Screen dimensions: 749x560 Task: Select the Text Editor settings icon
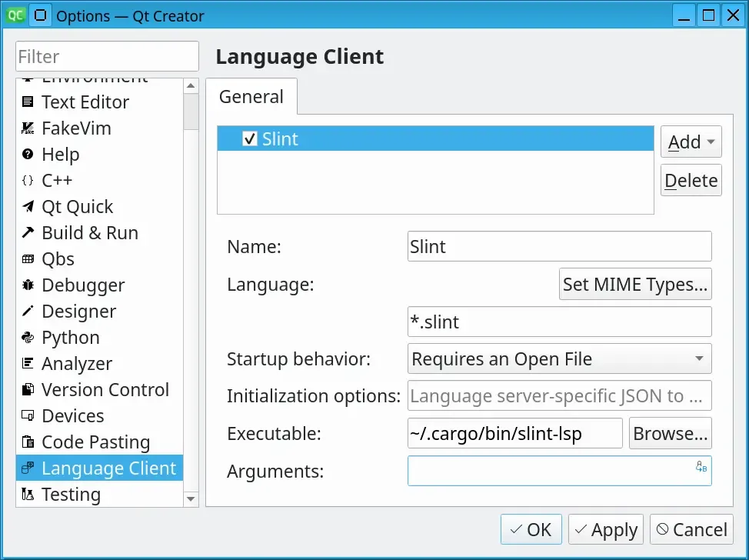tap(27, 102)
